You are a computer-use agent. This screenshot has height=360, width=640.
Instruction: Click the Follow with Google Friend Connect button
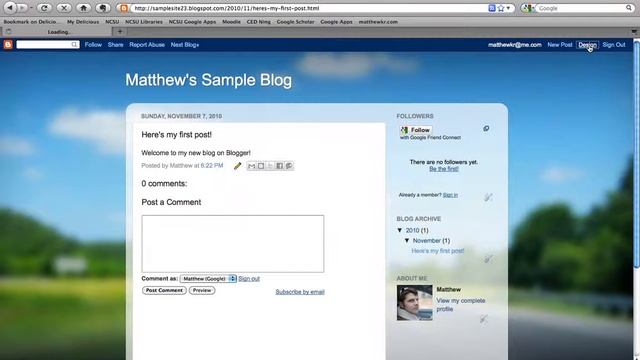(x=416, y=130)
